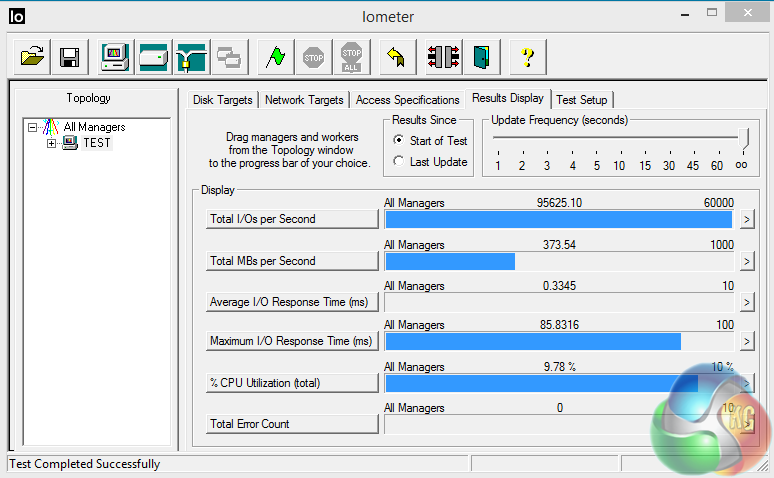Click the Maximum I/O Response Time progress bar
This screenshot has height=478, width=774.
click(559, 341)
